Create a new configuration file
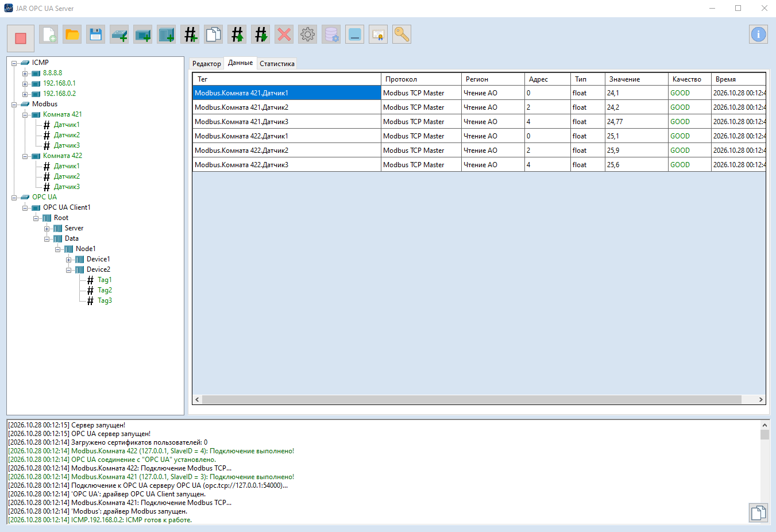 click(49, 34)
